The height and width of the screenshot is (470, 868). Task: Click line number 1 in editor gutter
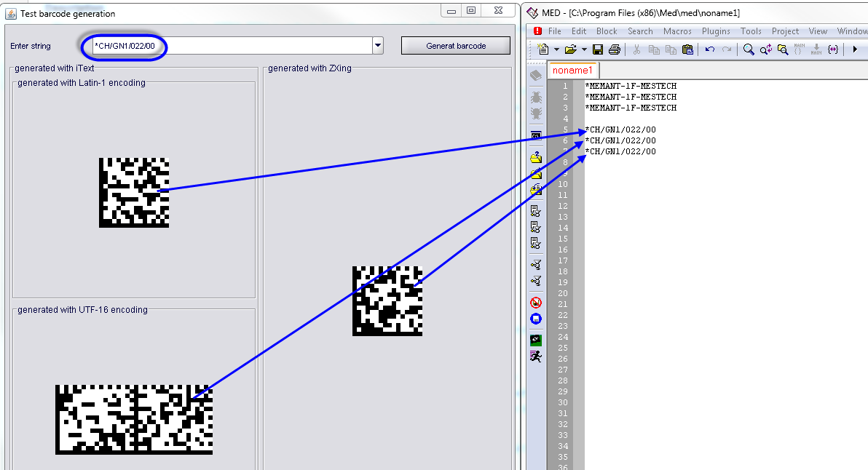565,86
